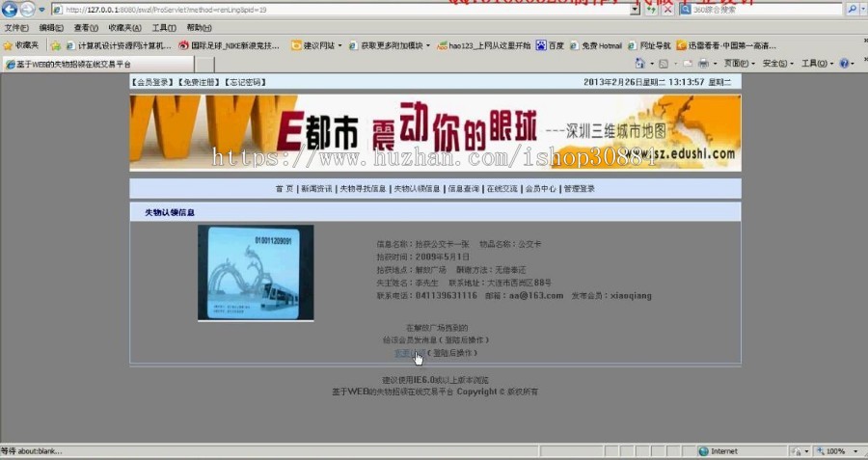Open the 页面(P) command menu
The height and width of the screenshot is (460, 868).
(x=739, y=64)
